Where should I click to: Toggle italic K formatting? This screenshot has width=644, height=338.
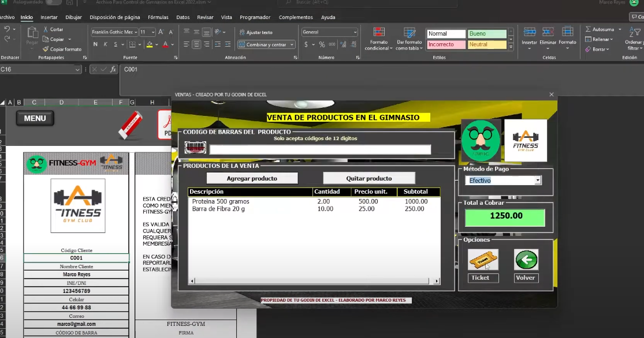pyautogui.click(x=106, y=44)
